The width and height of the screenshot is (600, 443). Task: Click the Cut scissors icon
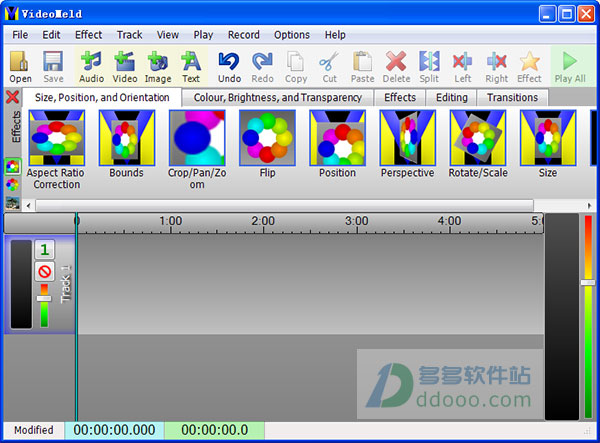[329, 67]
